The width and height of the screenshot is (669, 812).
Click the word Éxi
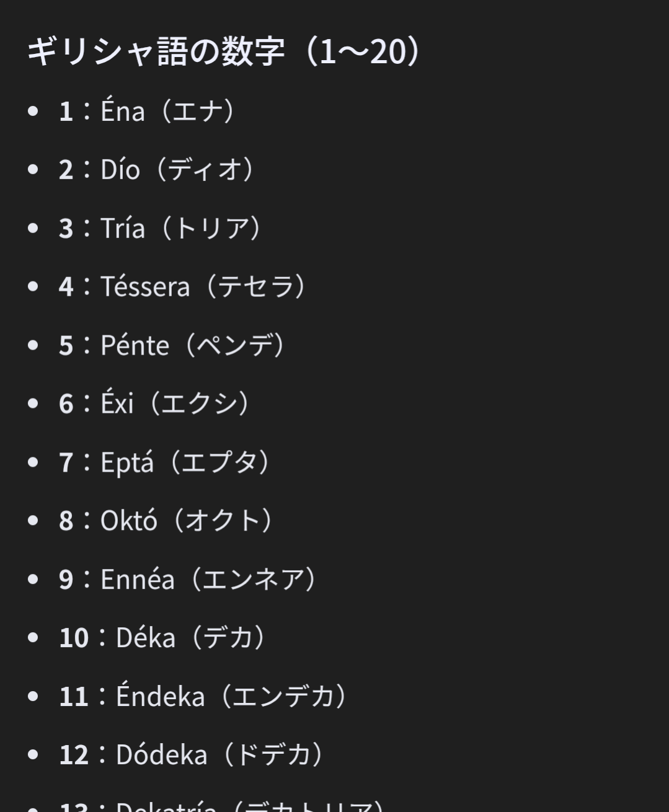click(x=117, y=404)
